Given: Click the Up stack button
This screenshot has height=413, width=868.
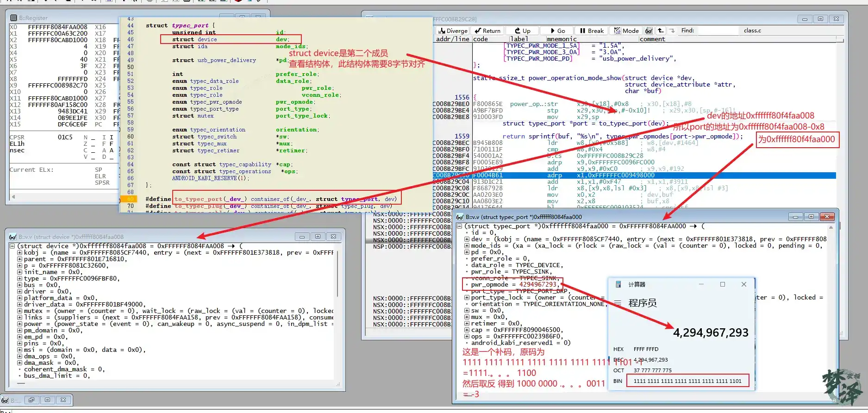Looking at the screenshot, I should 523,31.
